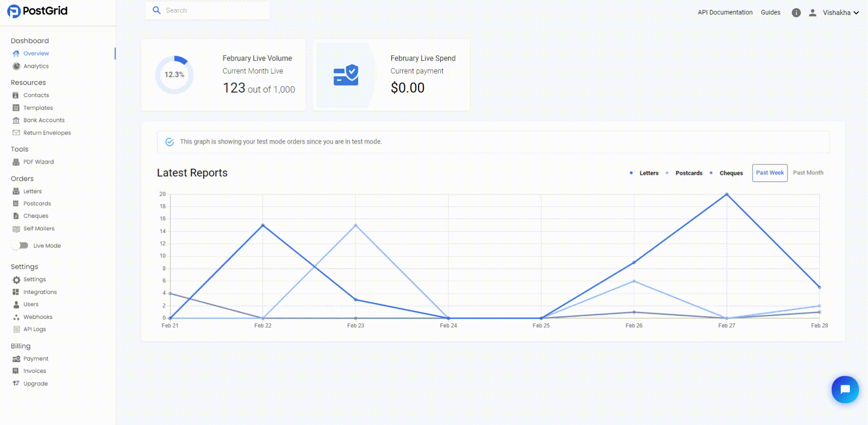Open the API Documentation link
Image resolution: width=868 pixels, height=425 pixels.
pos(725,12)
